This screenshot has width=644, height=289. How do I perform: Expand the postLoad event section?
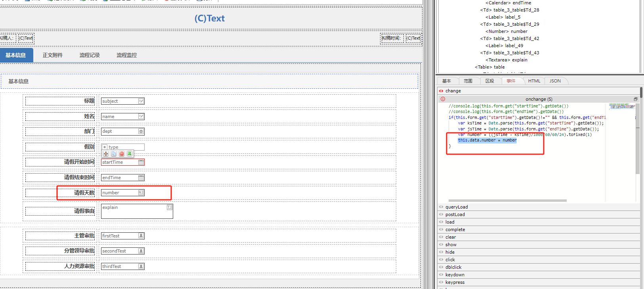click(441, 214)
